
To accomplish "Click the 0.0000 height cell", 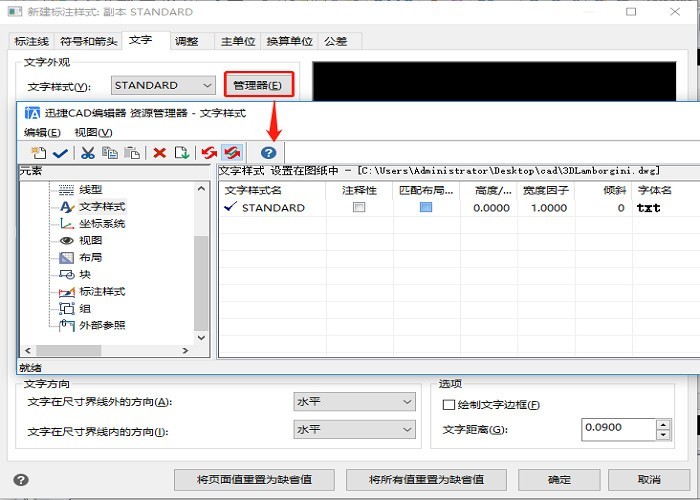I will pyautogui.click(x=492, y=208).
